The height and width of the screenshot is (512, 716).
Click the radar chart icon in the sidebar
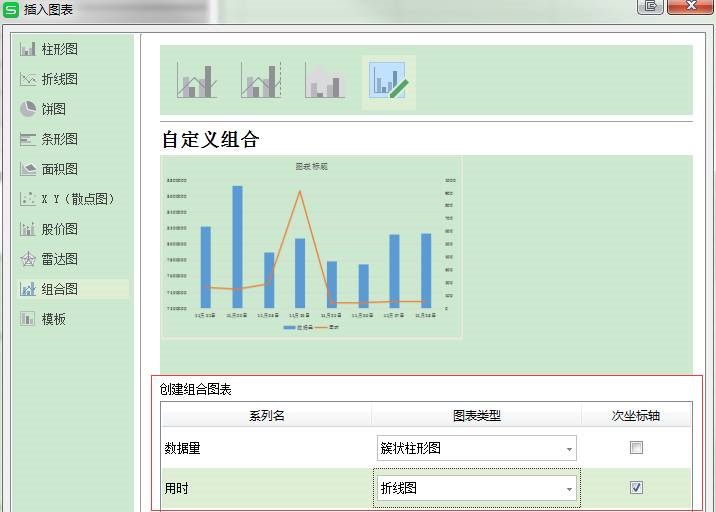click(28, 259)
